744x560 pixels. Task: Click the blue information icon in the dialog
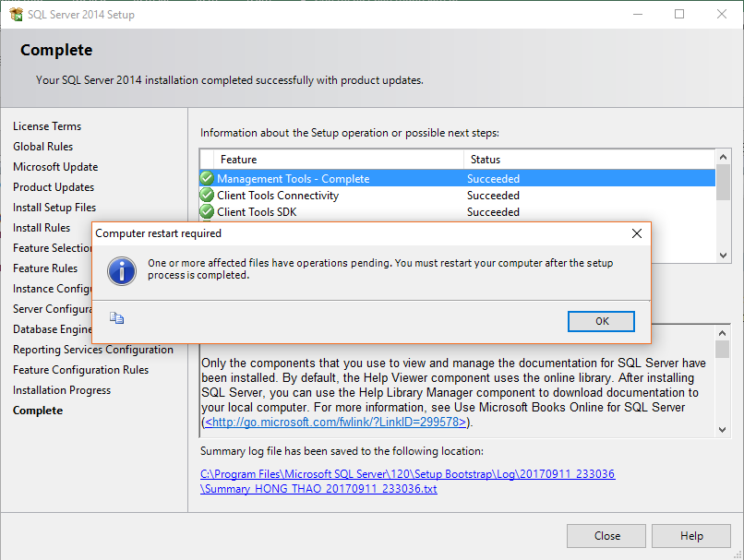(x=122, y=271)
